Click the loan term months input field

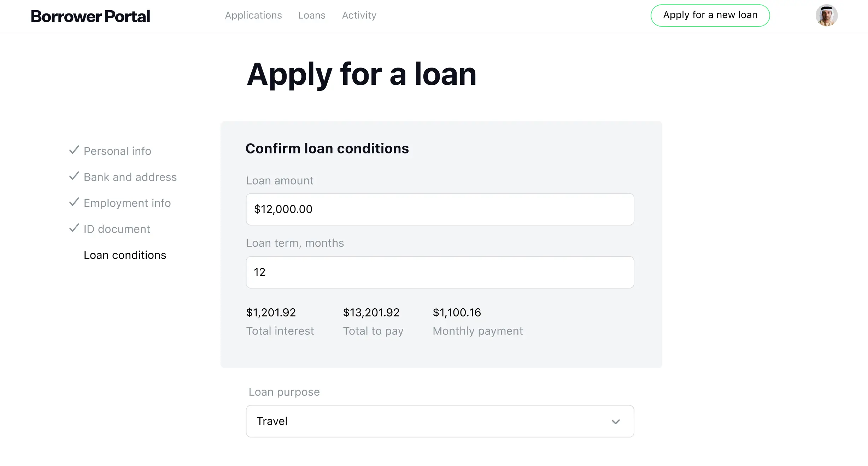pos(440,272)
